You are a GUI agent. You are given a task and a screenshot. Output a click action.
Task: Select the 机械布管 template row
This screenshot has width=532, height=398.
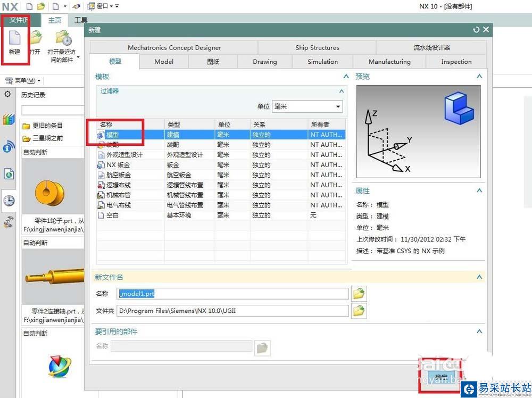tap(221, 195)
